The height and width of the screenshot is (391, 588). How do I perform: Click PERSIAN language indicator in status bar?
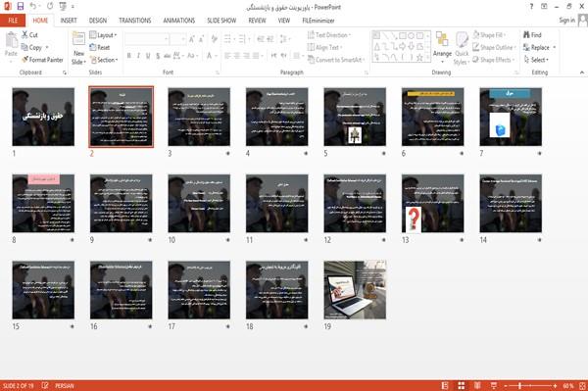tap(65, 385)
